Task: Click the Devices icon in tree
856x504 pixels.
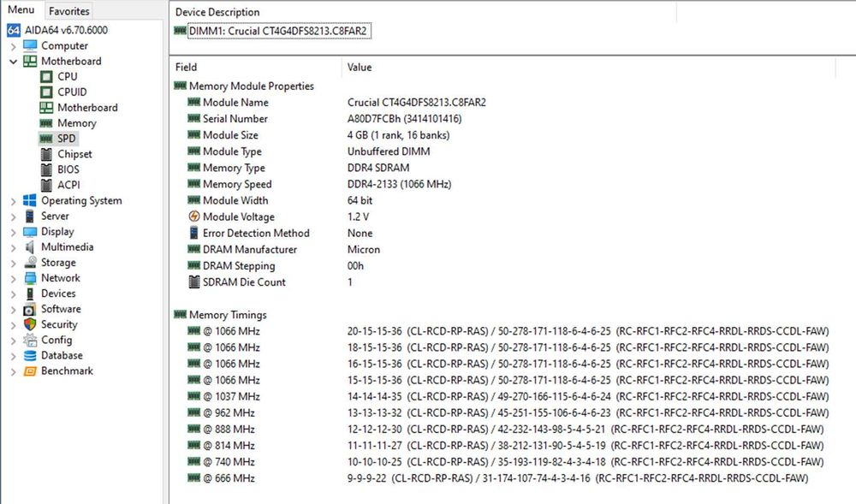Action: pyautogui.click(x=30, y=294)
